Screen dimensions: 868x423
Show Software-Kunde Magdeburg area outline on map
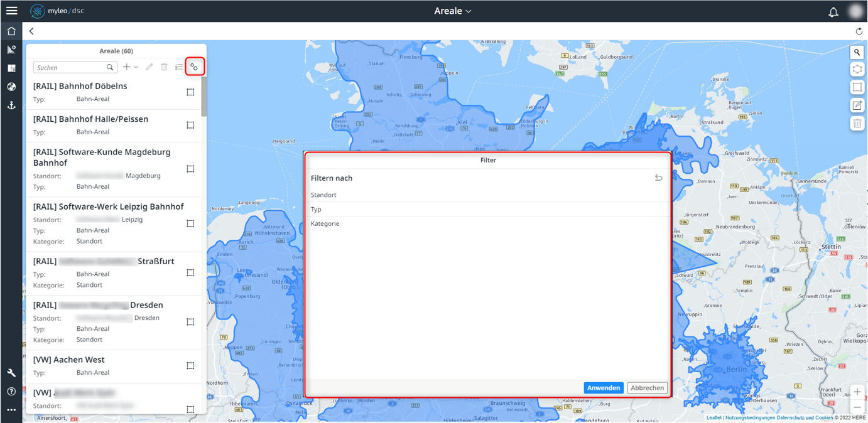pyautogui.click(x=190, y=169)
